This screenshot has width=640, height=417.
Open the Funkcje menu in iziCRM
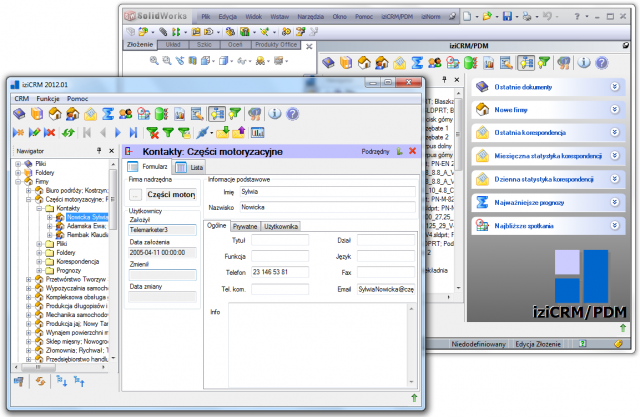48,99
